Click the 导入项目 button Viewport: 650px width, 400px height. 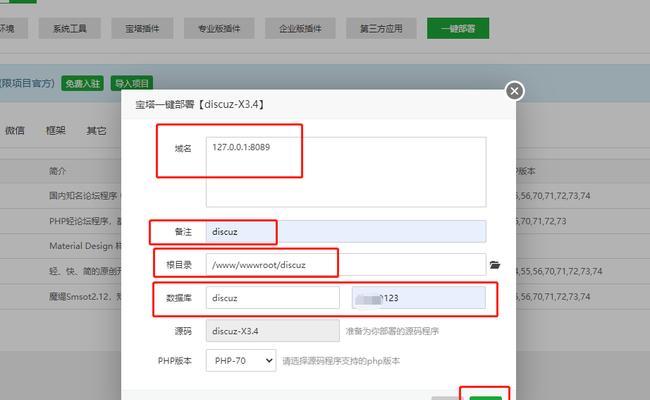tap(132, 84)
